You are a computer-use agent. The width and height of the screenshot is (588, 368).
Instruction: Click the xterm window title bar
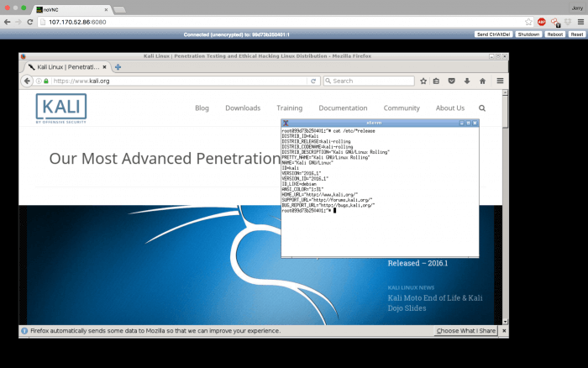[374, 123]
